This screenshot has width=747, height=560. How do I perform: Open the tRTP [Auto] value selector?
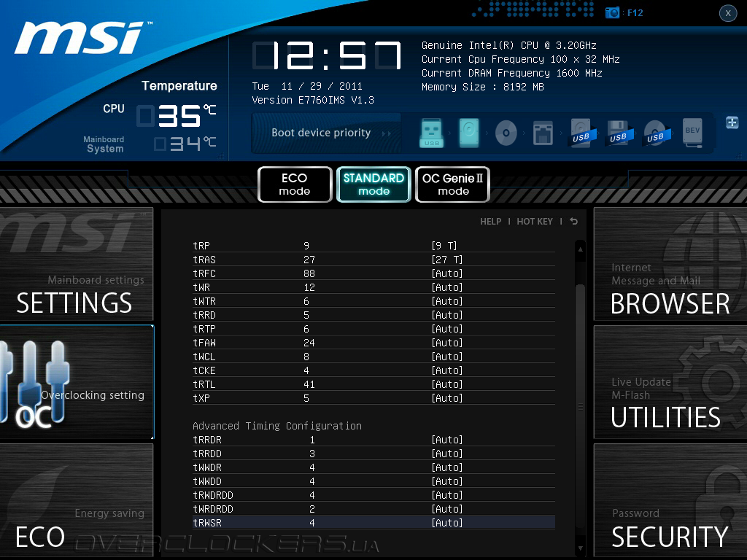coord(447,329)
